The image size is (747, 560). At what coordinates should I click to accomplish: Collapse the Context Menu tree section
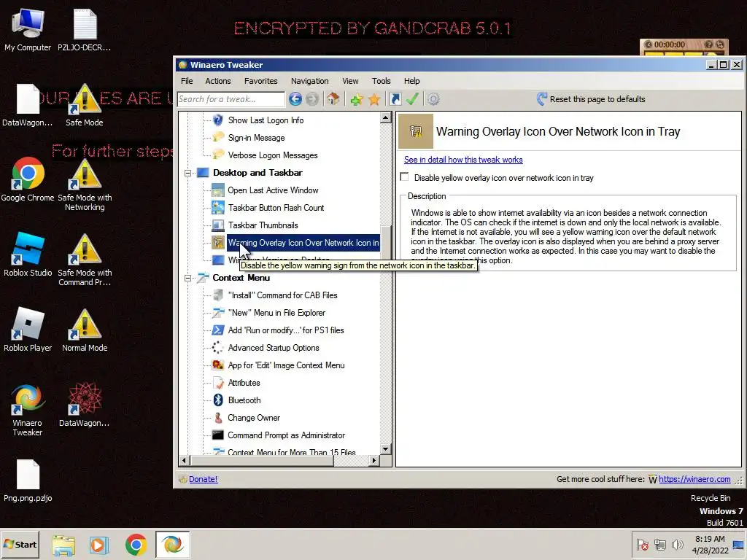click(187, 278)
